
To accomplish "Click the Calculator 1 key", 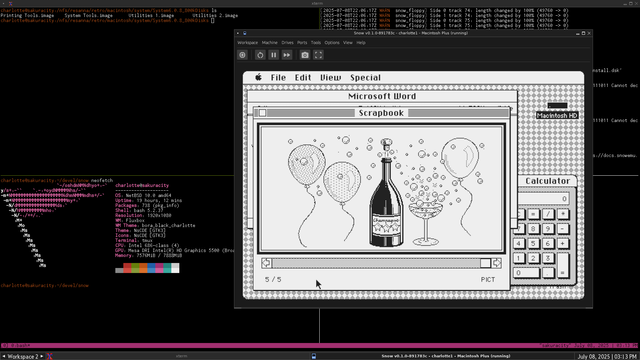I will click(518, 258).
